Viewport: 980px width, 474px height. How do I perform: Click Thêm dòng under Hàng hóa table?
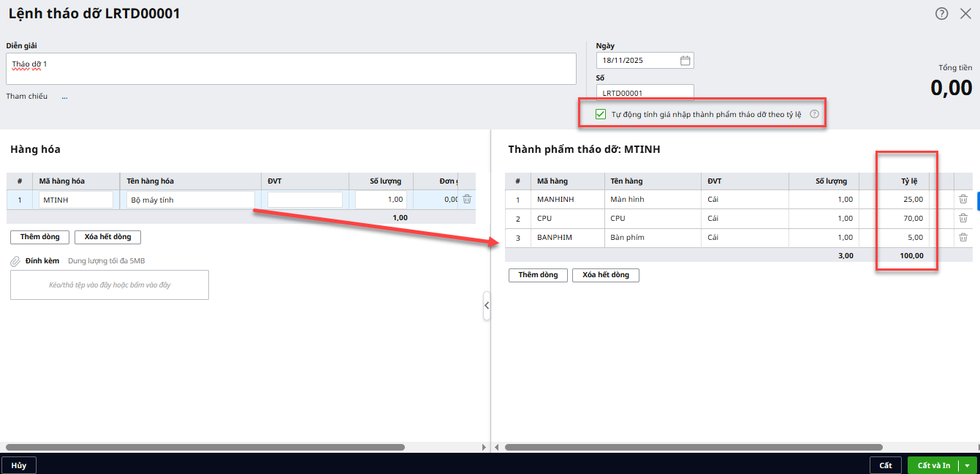[39, 237]
